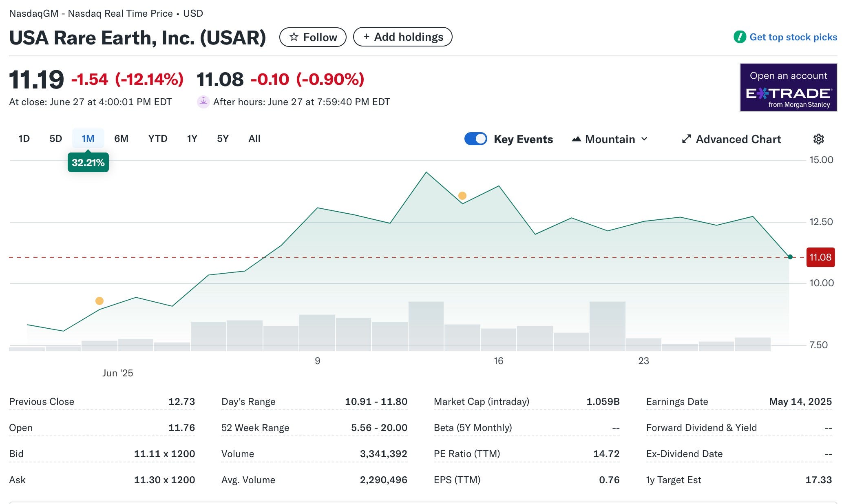Screen dimensions: 853x504
Task: Click the Mountain chart type icon
Action: click(x=576, y=139)
